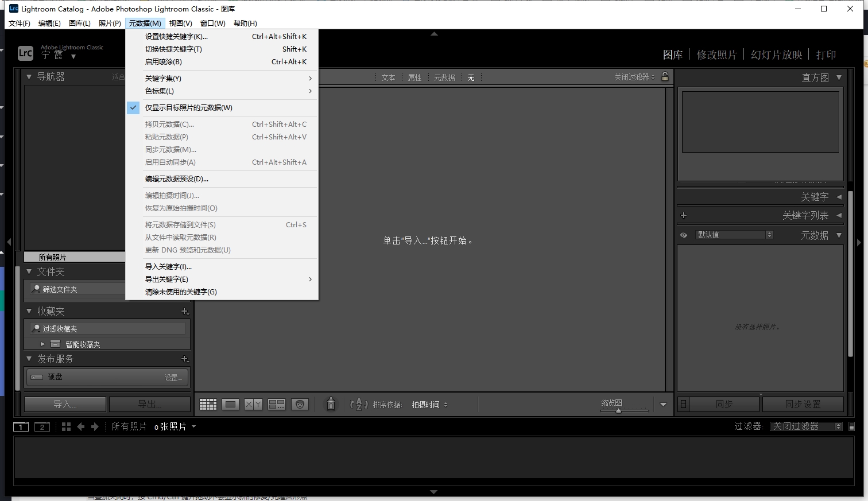This screenshot has width=868, height=501.
Task: Expand the 智能收藏夹 tree triangle
Action: click(x=42, y=344)
